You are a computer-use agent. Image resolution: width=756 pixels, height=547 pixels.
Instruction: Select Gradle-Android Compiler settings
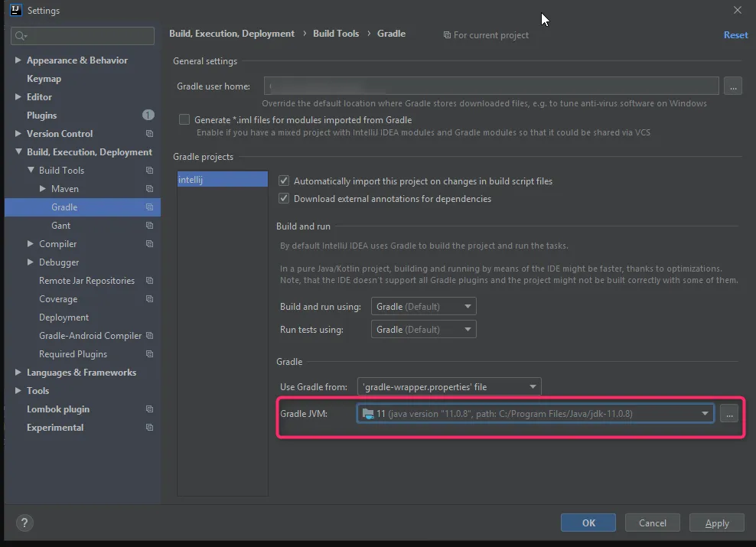click(x=90, y=335)
